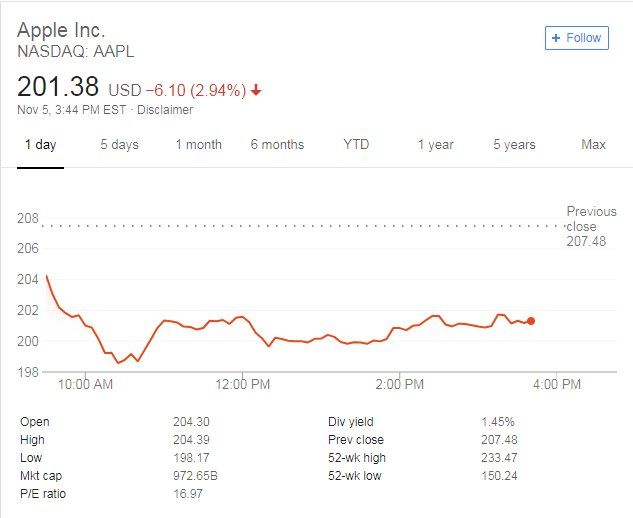
Task: Show the 6 months chart
Action: (277, 145)
